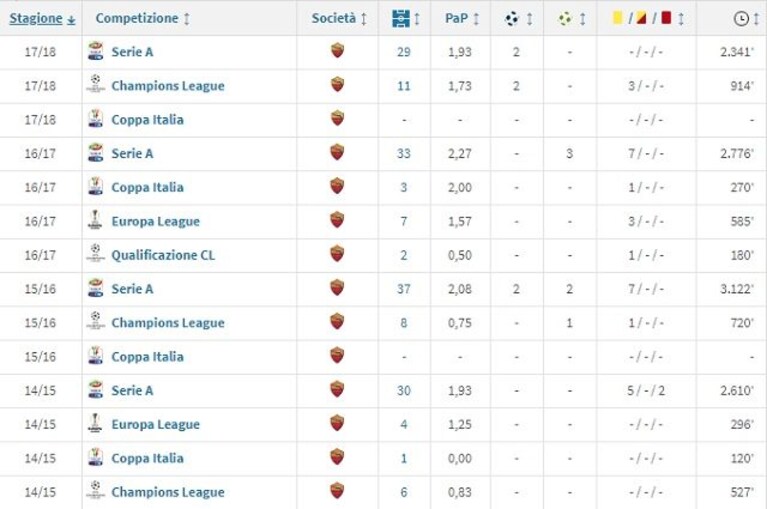Screen dimensions: 767x509
Task: Sort table by Competizione column arrow
Action: [186, 19]
